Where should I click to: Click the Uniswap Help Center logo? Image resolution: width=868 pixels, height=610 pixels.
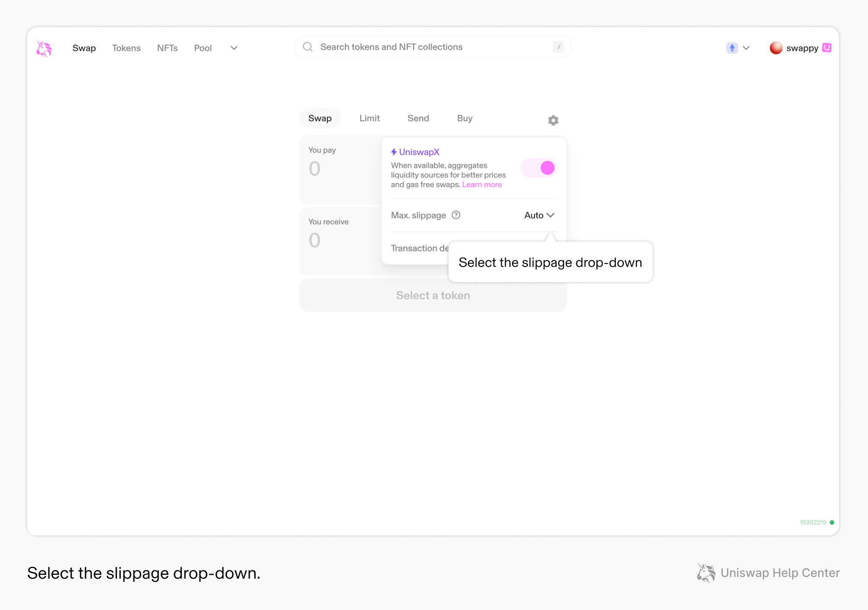tap(705, 573)
